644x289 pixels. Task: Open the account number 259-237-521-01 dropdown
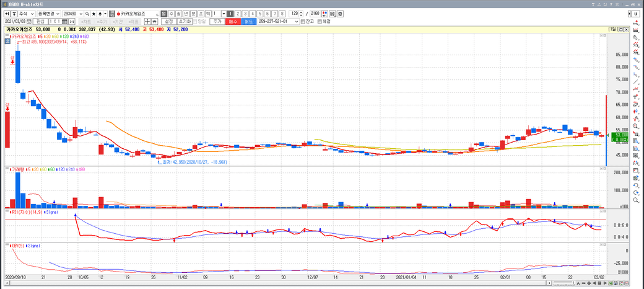coord(295,22)
